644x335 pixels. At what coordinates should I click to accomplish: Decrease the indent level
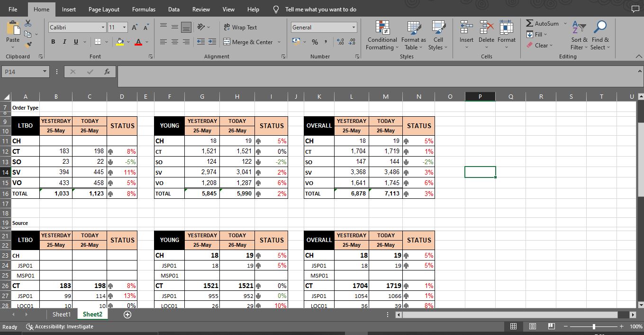pos(201,42)
